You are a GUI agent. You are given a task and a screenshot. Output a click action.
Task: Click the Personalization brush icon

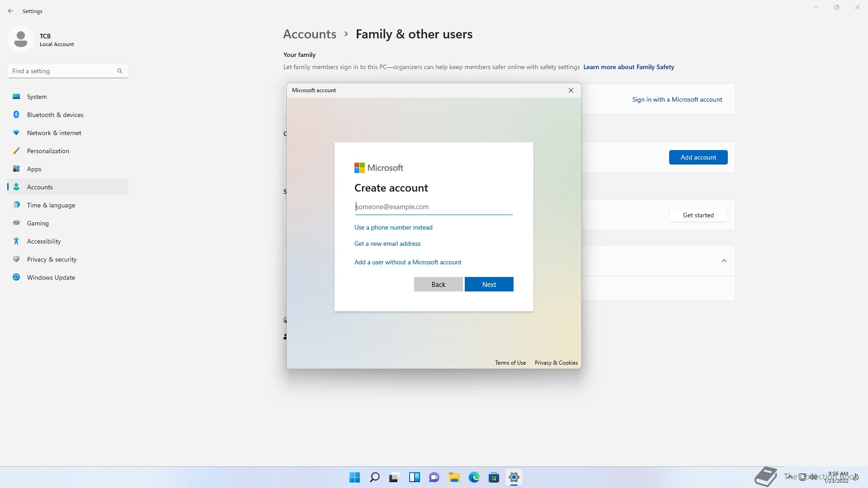point(16,150)
